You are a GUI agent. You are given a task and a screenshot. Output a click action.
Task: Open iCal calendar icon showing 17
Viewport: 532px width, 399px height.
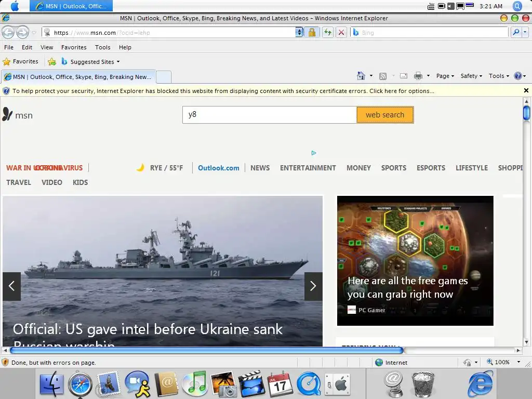[280, 384]
